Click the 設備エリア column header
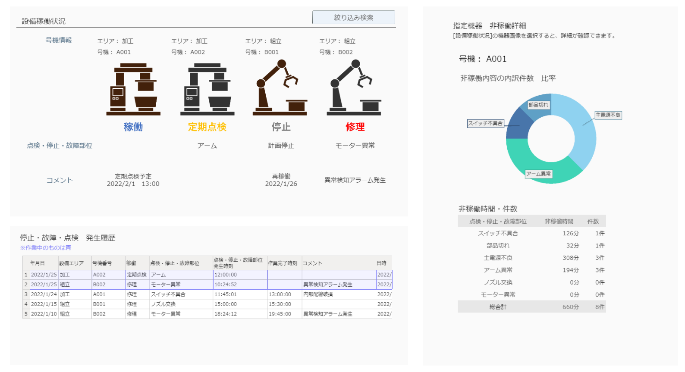The image size is (685, 372). 71,263
